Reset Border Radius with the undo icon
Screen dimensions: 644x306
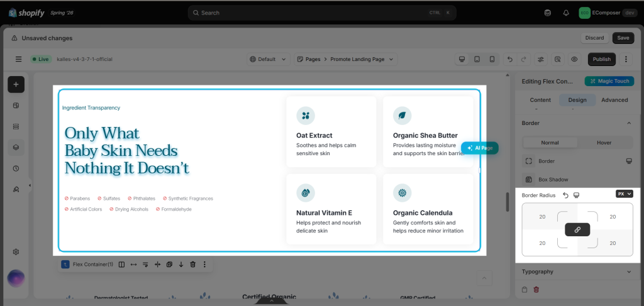pos(565,195)
